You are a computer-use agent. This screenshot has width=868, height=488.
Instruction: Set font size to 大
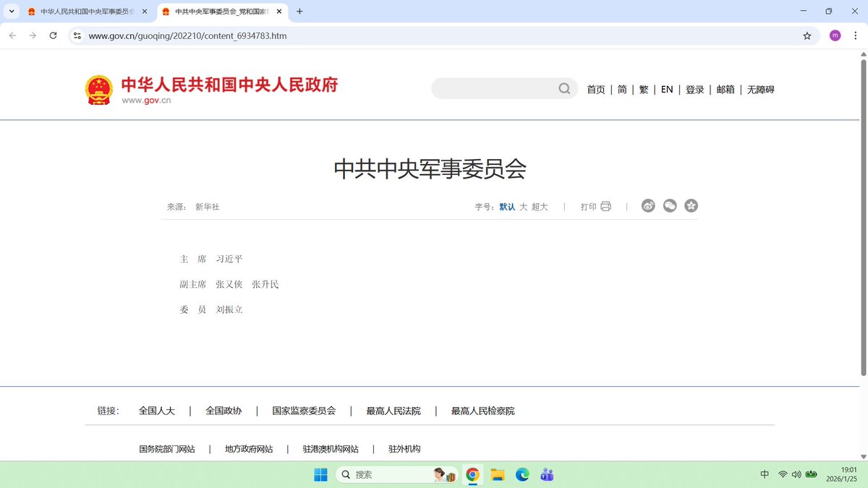click(524, 207)
